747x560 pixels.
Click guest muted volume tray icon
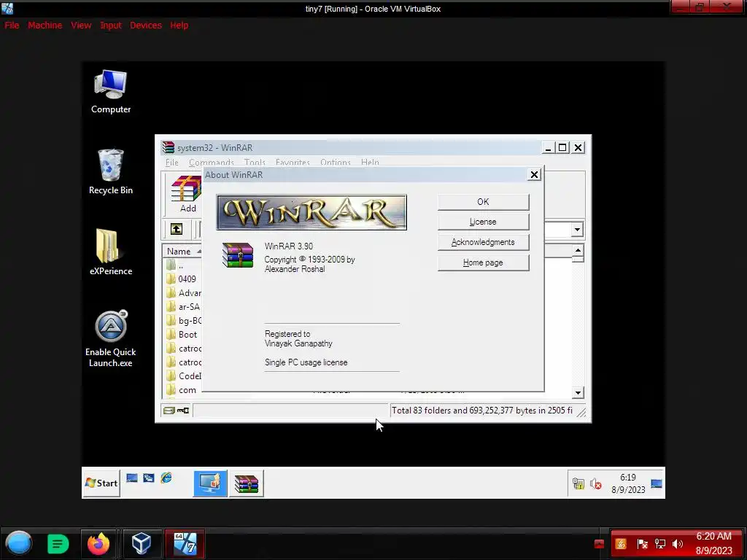tap(595, 484)
